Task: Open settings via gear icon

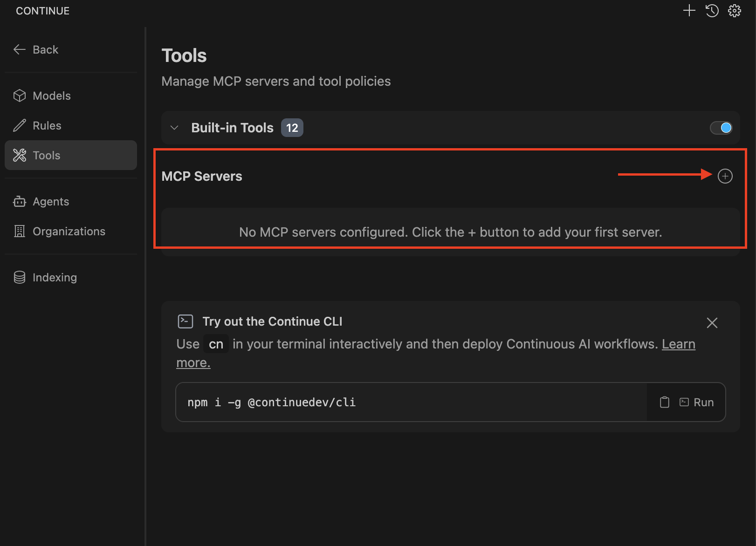Action: point(734,10)
